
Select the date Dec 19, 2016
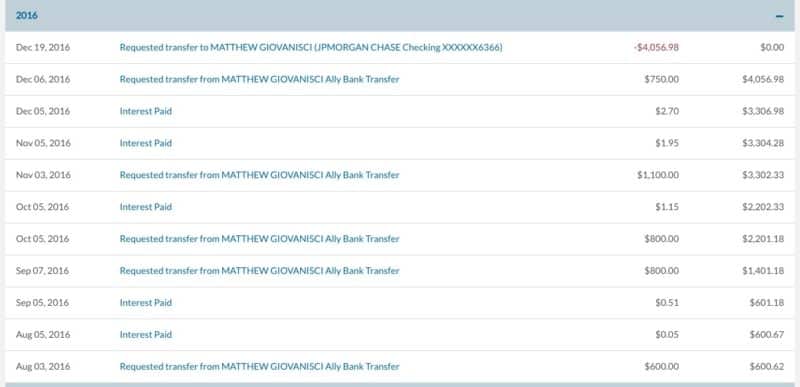click(x=43, y=47)
